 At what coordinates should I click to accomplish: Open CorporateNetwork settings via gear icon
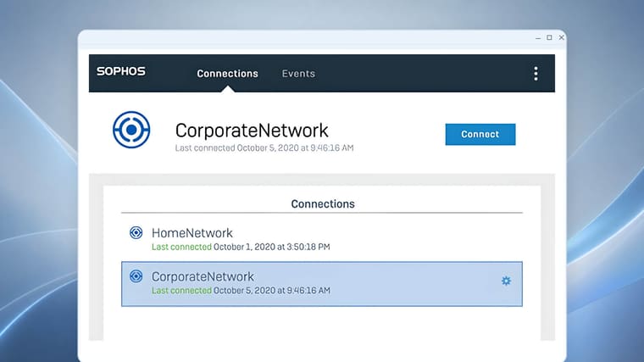[x=506, y=281]
